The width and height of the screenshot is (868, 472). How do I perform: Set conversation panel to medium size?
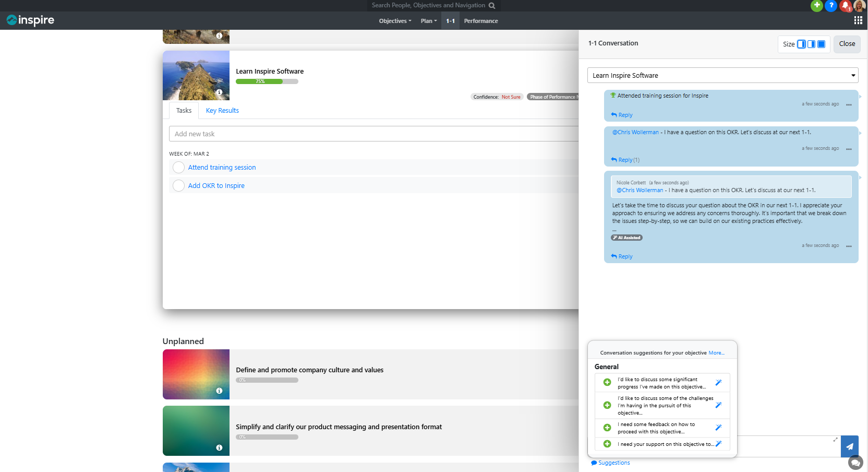click(811, 44)
